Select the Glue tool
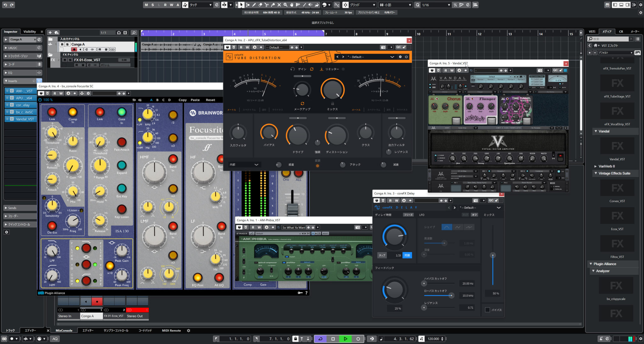 [x=273, y=5]
